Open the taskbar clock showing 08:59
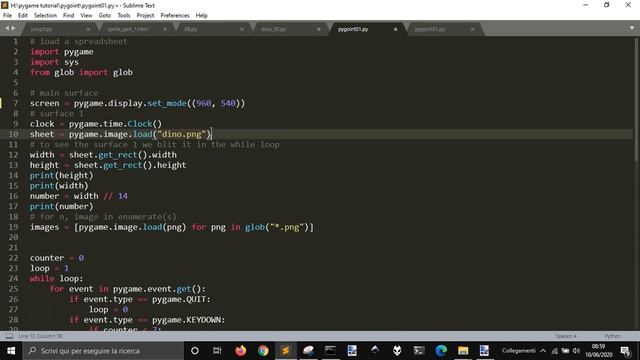 [598, 351]
